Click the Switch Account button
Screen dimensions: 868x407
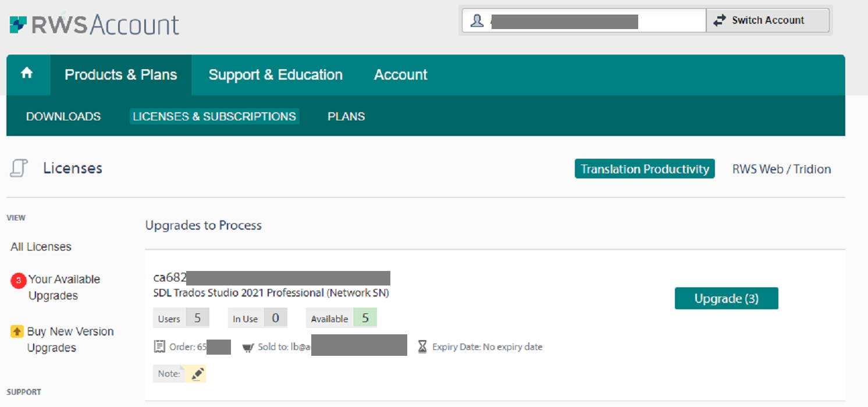click(768, 20)
